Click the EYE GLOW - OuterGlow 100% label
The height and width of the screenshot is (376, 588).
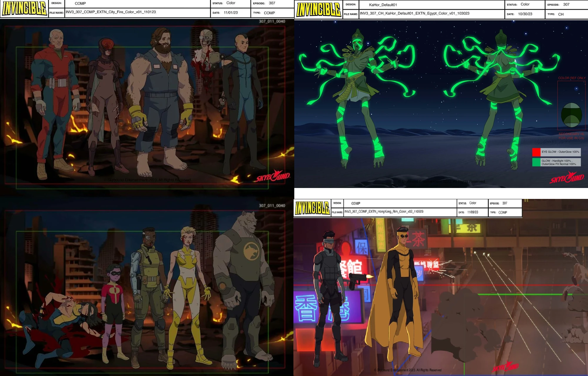click(x=560, y=152)
